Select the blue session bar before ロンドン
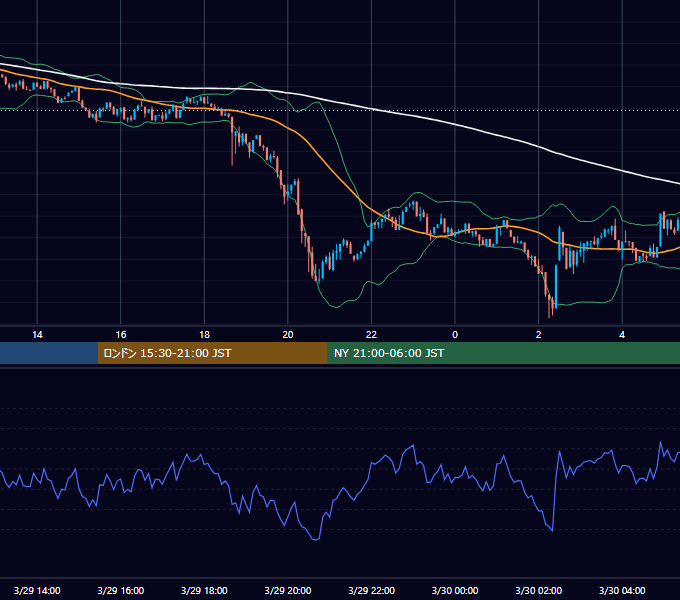Image resolution: width=680 pixels, height=600 pixels. tap(49, 353)
